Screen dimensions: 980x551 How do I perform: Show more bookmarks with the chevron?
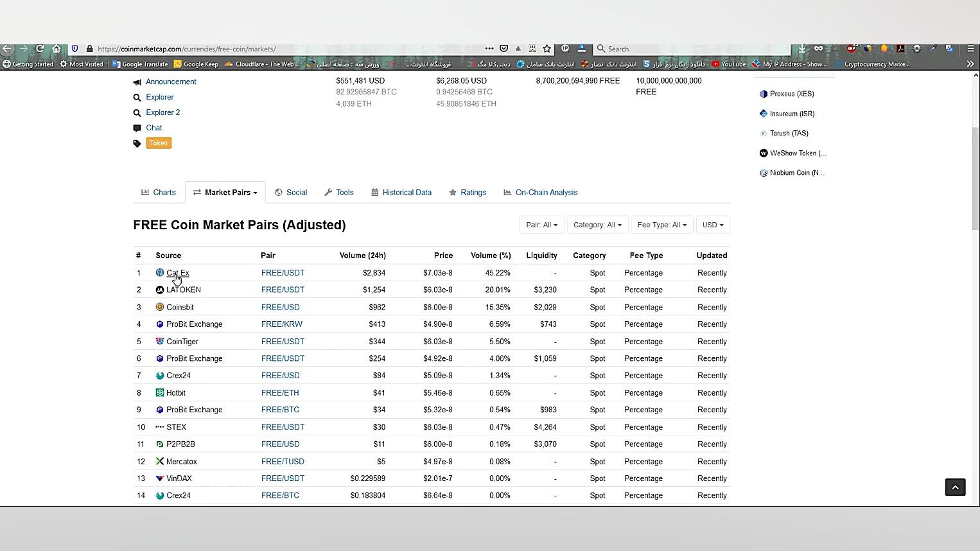pyautogui.click(x=970, y=64)
